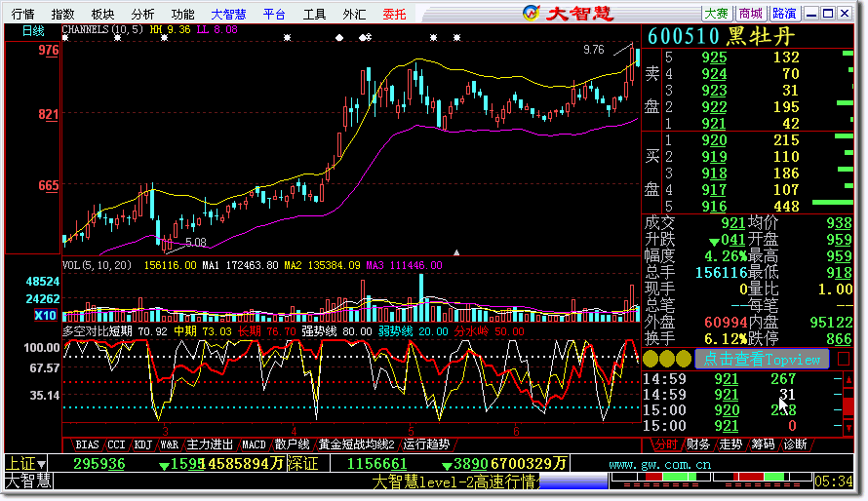Switch to the 财务 tab
This screenshot has width=868, height=501.
[x=698, y=444]
